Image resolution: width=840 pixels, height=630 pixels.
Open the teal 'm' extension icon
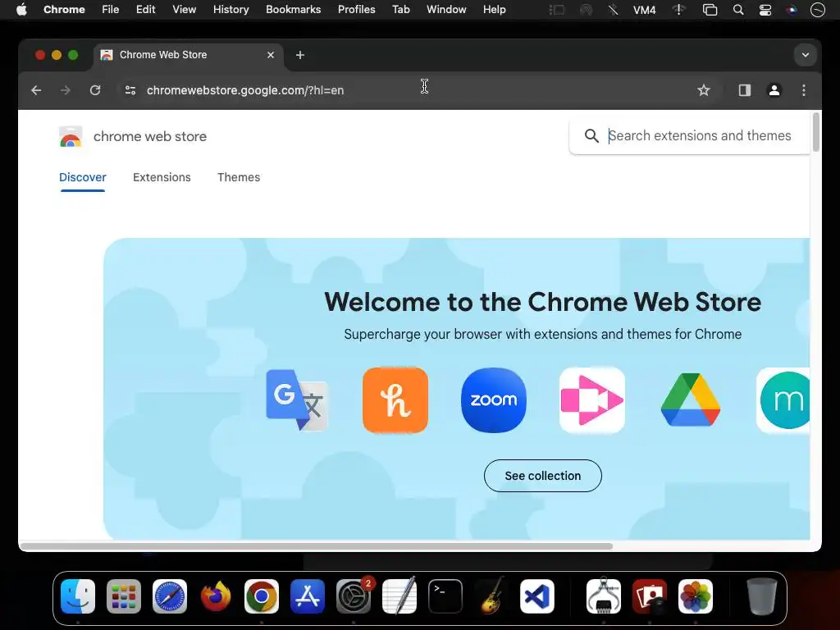coord(783,400)
